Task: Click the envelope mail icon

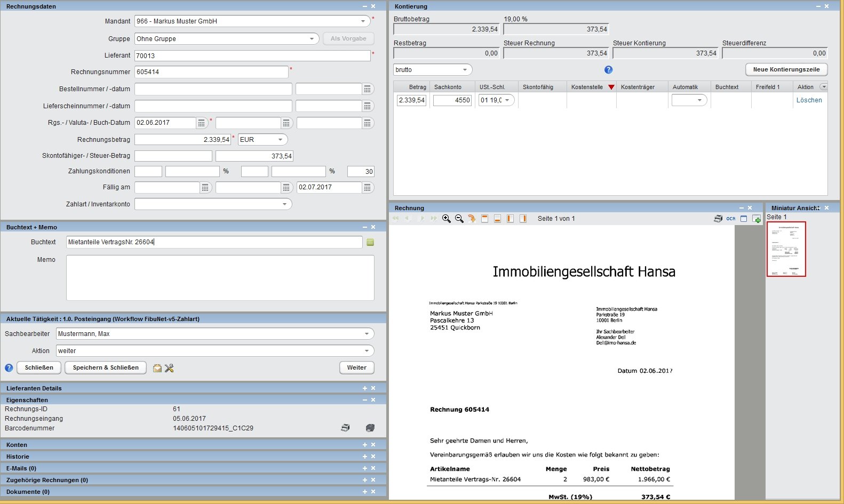Action: 157,368
